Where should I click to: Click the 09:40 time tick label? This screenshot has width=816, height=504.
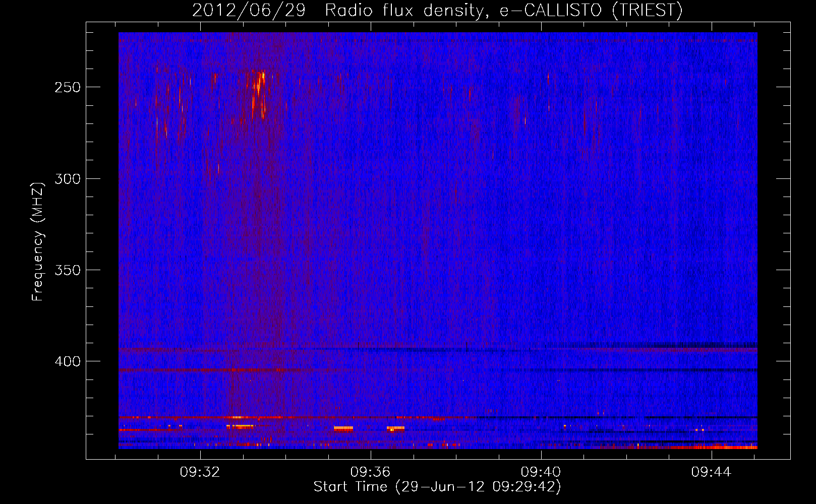click(541, 472)
